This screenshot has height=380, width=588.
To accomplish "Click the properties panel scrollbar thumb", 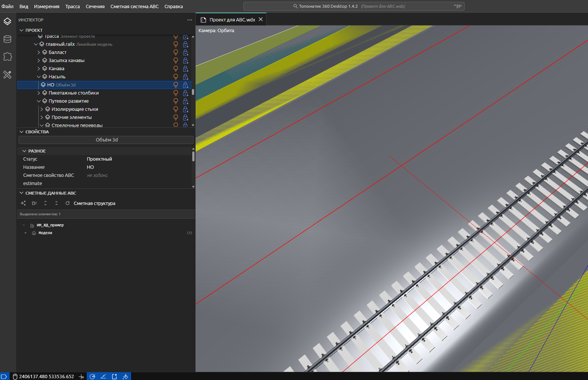I will (x=193, y=156).
